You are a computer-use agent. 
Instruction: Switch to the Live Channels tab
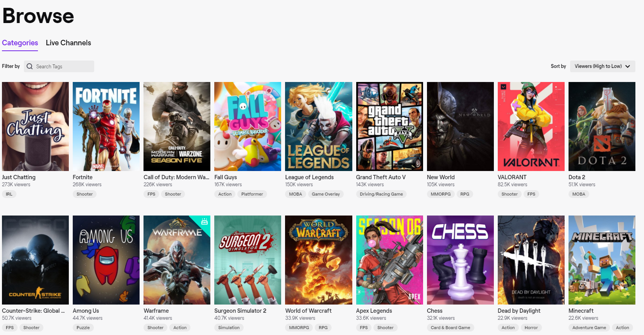tap(68, 43)
